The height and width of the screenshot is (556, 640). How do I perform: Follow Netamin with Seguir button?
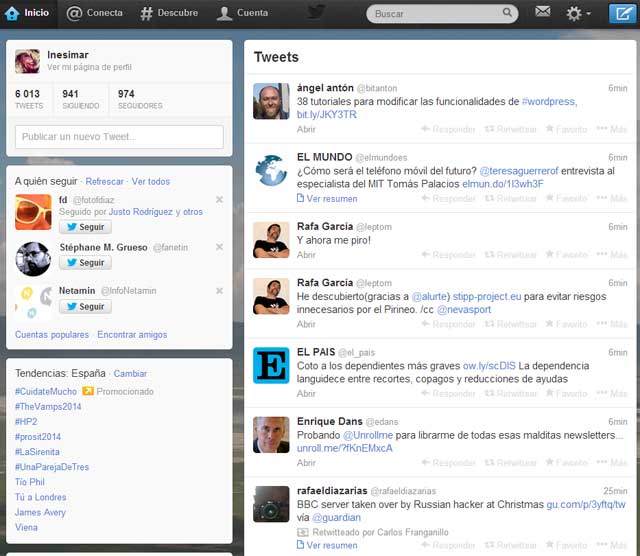click(85, 307)
